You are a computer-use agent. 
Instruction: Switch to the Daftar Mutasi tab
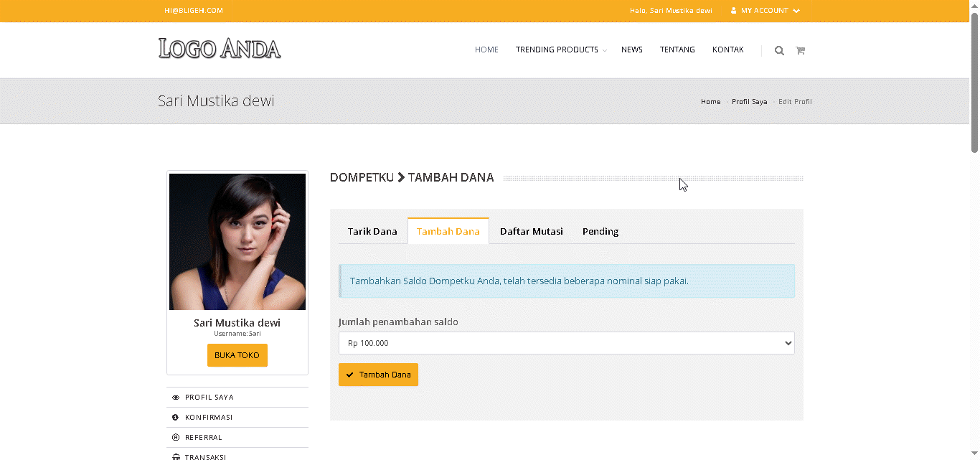tap(531, 231)
